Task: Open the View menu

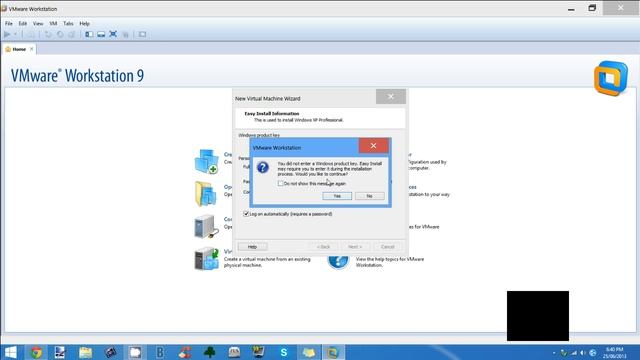Action: [38, 24]
